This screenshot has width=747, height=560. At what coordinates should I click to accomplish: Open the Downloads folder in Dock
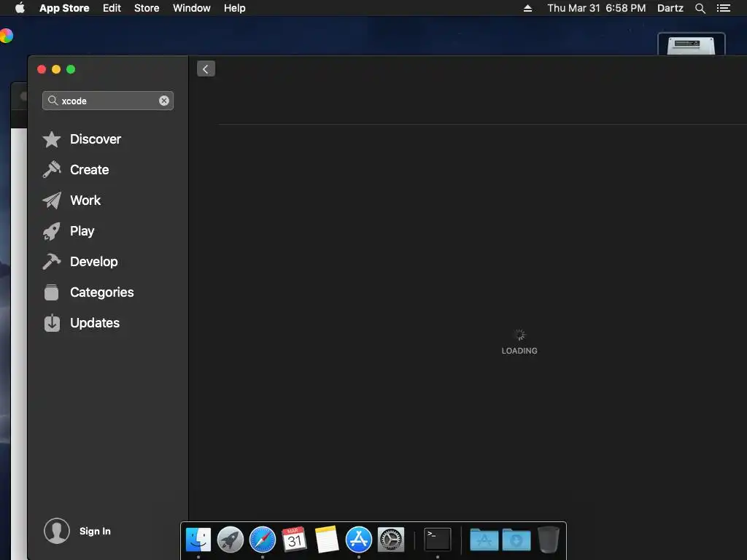516,540
